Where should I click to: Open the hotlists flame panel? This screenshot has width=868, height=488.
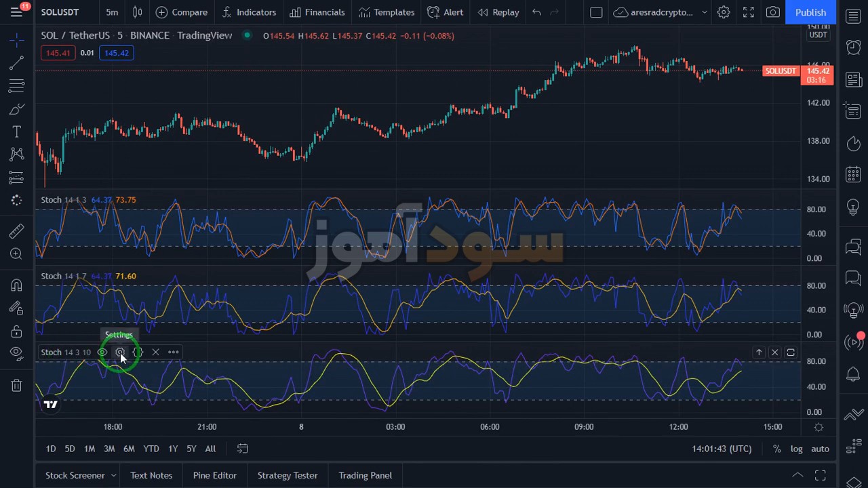(x=853, y=144)
